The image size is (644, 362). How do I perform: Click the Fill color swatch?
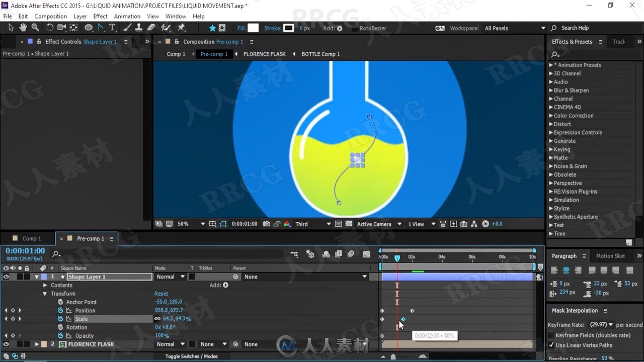click(x=254, y=28)
